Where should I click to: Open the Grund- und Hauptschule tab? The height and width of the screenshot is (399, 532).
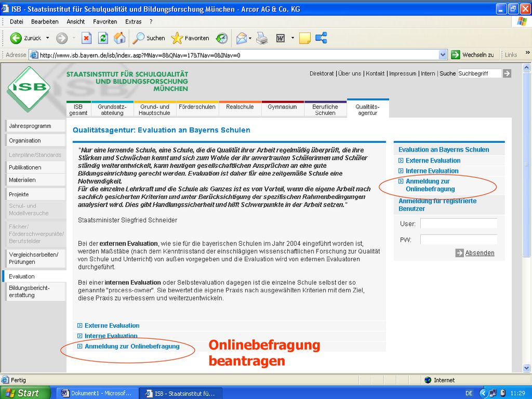[154, 109]
